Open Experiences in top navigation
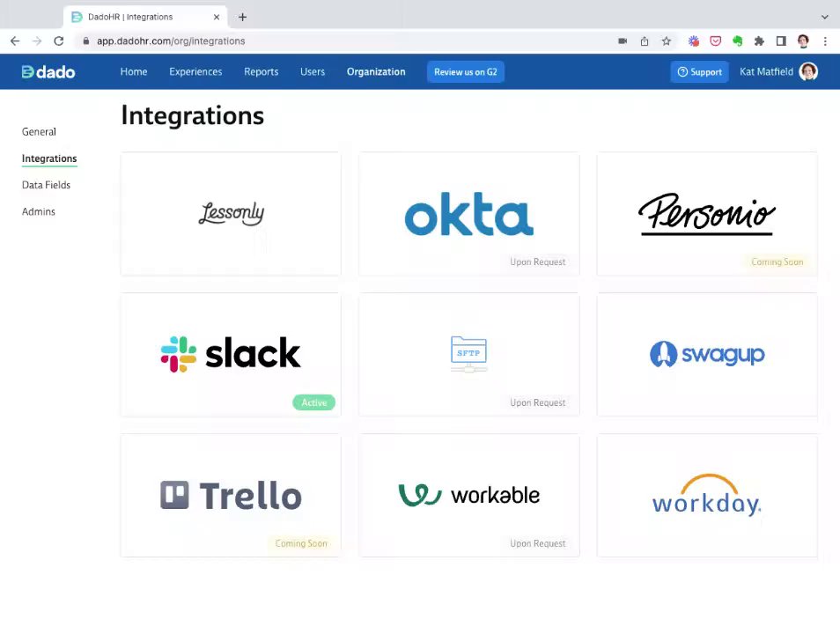 pos(195,72)
